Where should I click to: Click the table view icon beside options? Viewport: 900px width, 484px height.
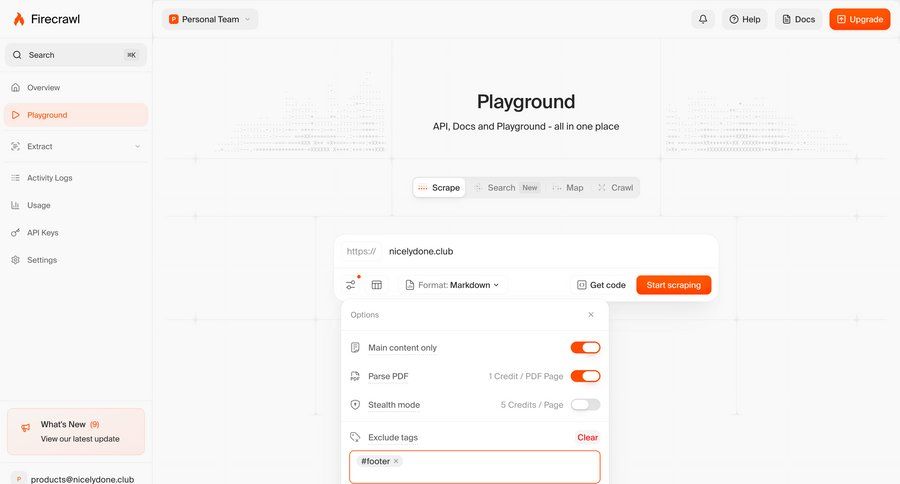coord(377,285)
